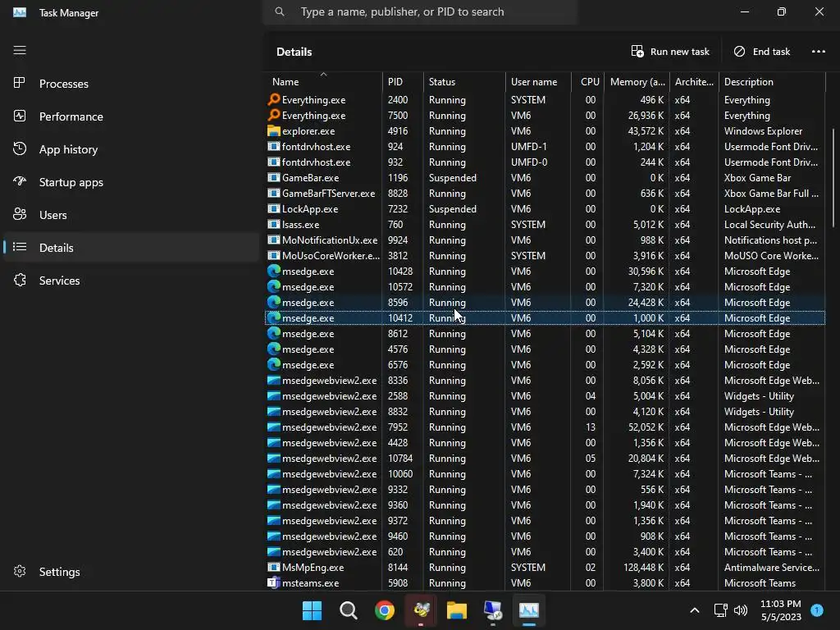Image resolution: width=840 pixels, height=630 pixels.
Task: Sort by the Status column header
Action: [464, 81]
